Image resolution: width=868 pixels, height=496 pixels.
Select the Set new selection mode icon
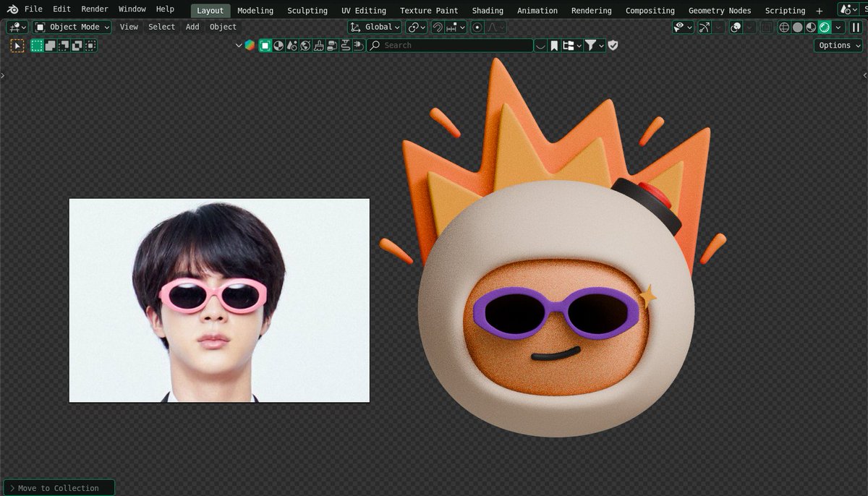pos(37,45)
